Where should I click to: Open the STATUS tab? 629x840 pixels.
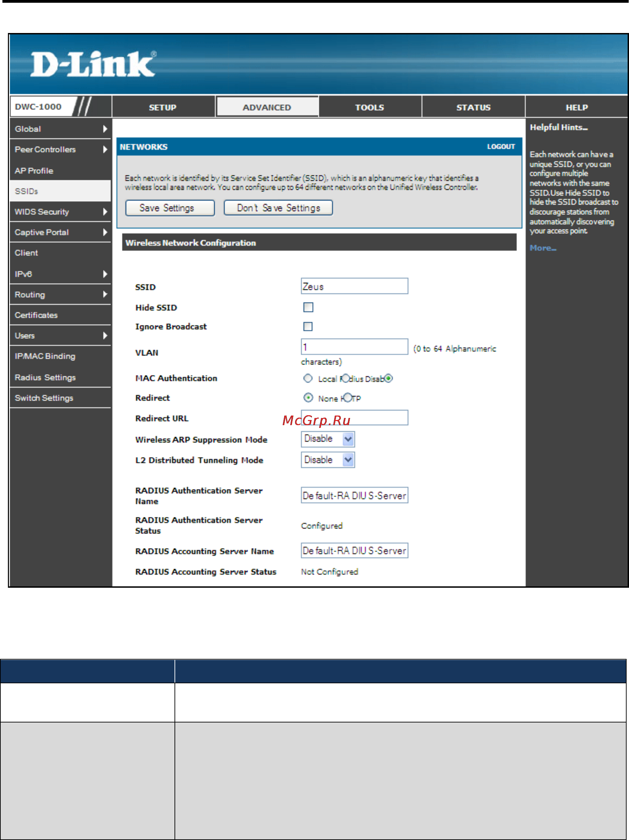coord(473,107)
